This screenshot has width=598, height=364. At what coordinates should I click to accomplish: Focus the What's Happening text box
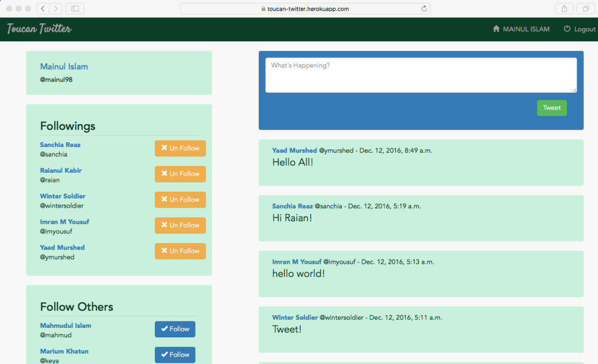click(420, 75)
